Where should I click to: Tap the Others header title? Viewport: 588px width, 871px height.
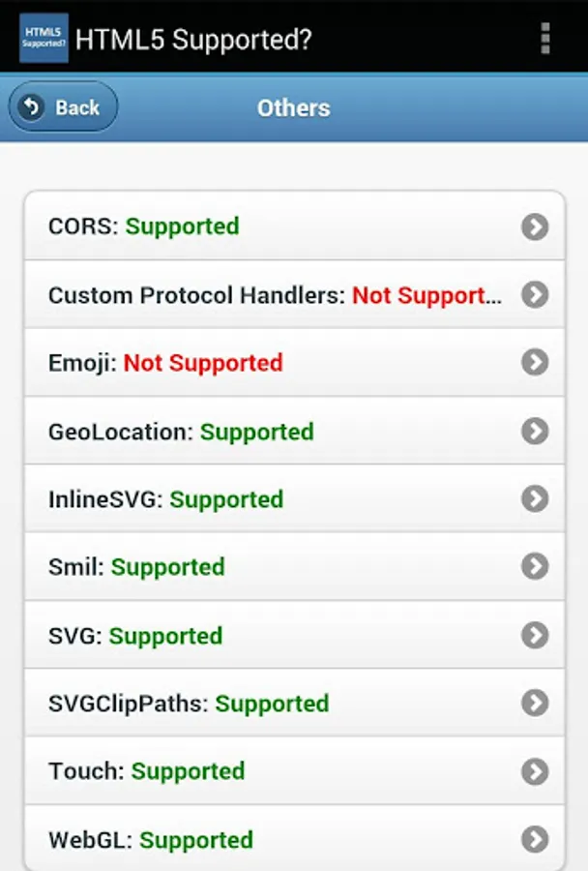pos(293,107)
